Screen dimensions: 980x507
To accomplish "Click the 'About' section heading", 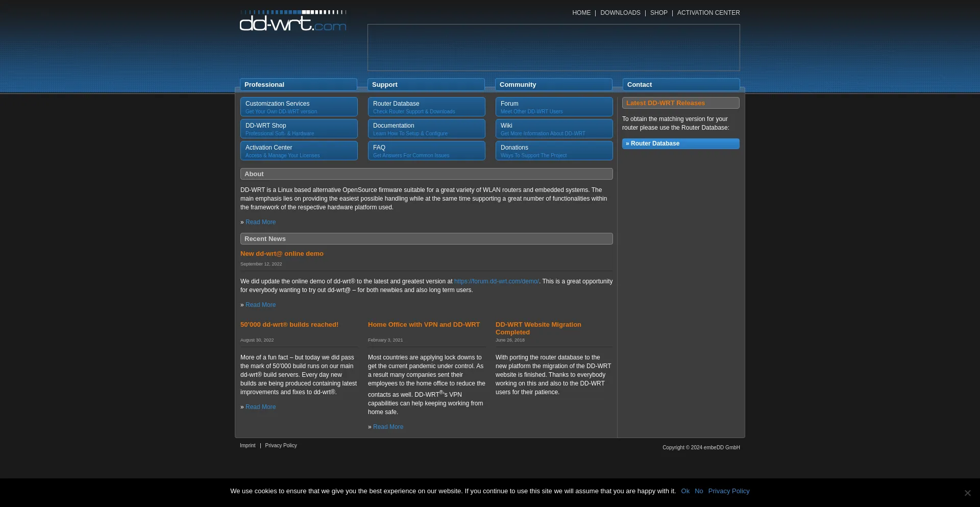I will pos(427,174).
